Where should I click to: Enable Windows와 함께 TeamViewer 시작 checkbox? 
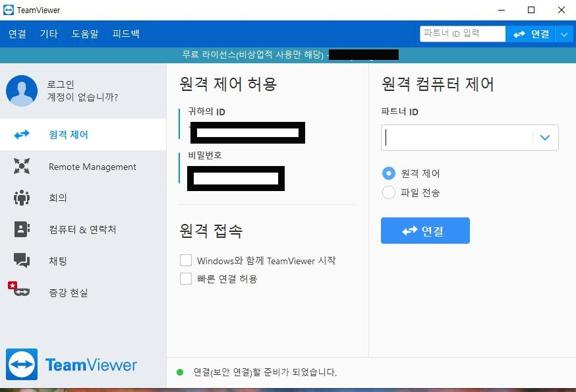[x=186, y=260]
